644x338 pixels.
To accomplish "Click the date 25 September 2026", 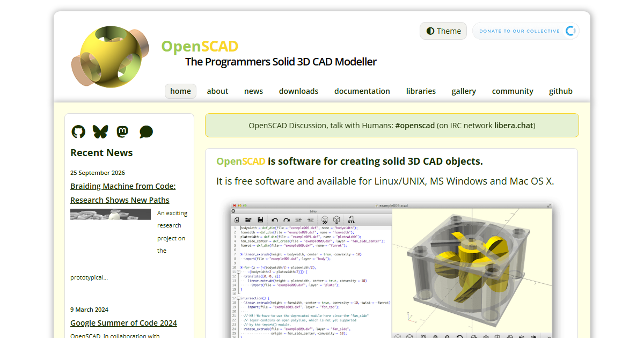I will 98,173.
